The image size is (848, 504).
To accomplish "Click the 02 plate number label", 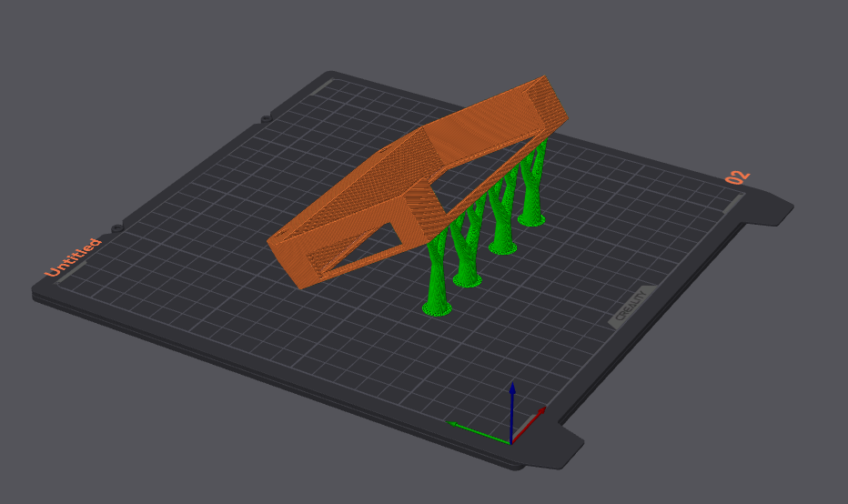I will [737, 177].
